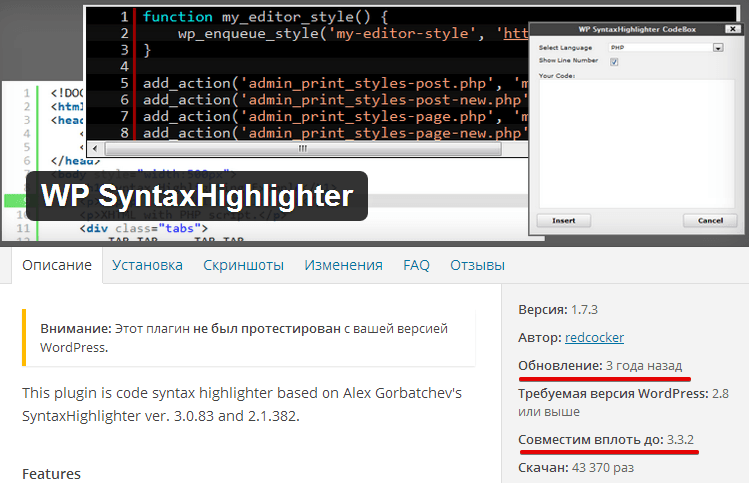Click the Features heading
Viewport: 749px width, 483px height.
pos(51,474)
